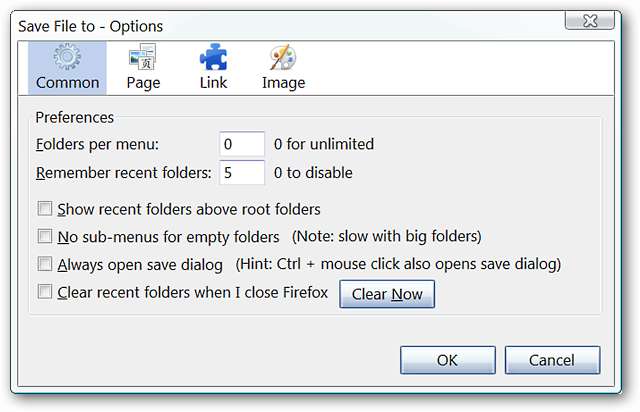
Task: Switch to the Image tab text label
Action: 283,82
